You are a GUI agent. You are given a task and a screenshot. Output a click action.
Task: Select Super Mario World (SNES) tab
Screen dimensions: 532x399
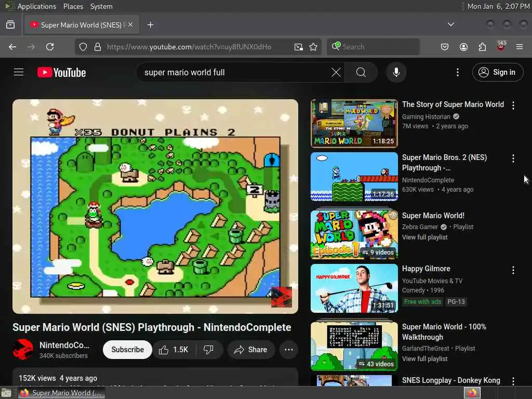tap(81, 25)
